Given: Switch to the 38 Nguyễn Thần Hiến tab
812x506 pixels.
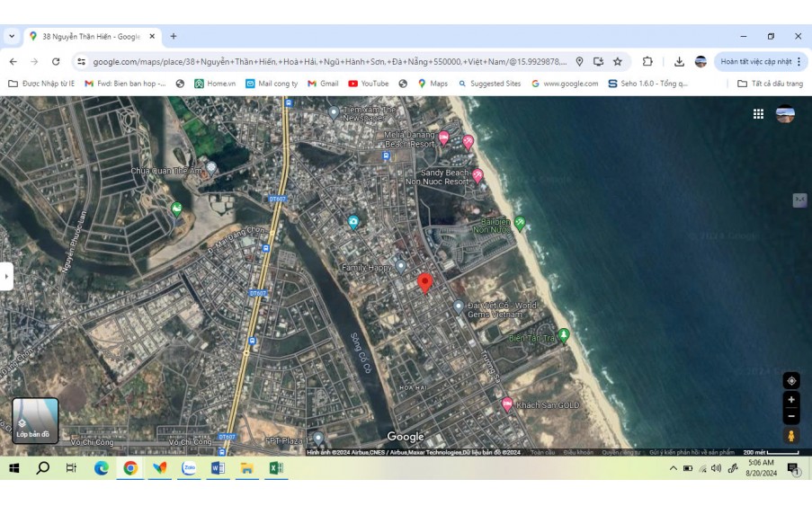Looking at the screenshot, I should pyautogui.click(x=90, y=37).
